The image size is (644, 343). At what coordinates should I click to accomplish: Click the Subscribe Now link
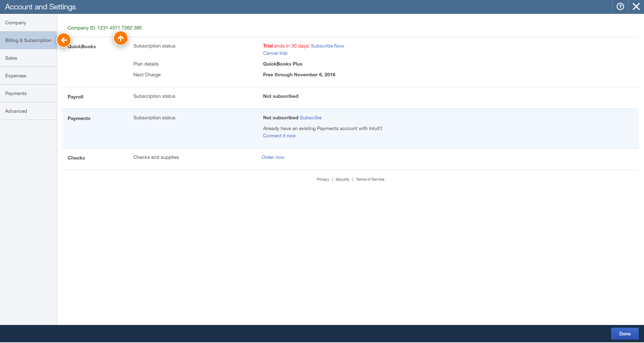(x=327, y=46)
